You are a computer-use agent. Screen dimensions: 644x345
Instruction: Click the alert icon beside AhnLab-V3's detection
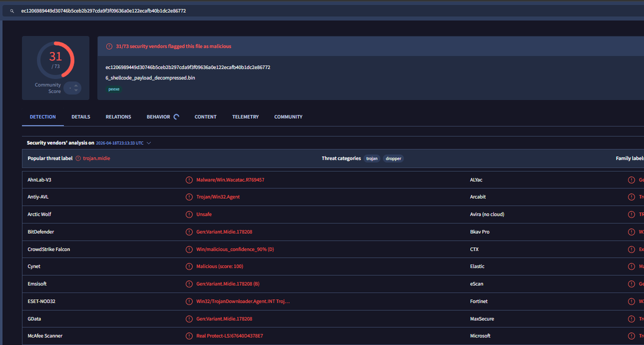tap(189, 179)
